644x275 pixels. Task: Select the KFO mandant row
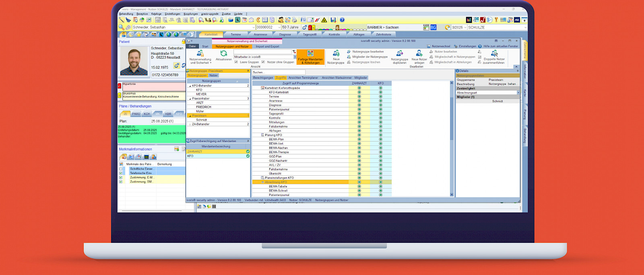point(217,156)
